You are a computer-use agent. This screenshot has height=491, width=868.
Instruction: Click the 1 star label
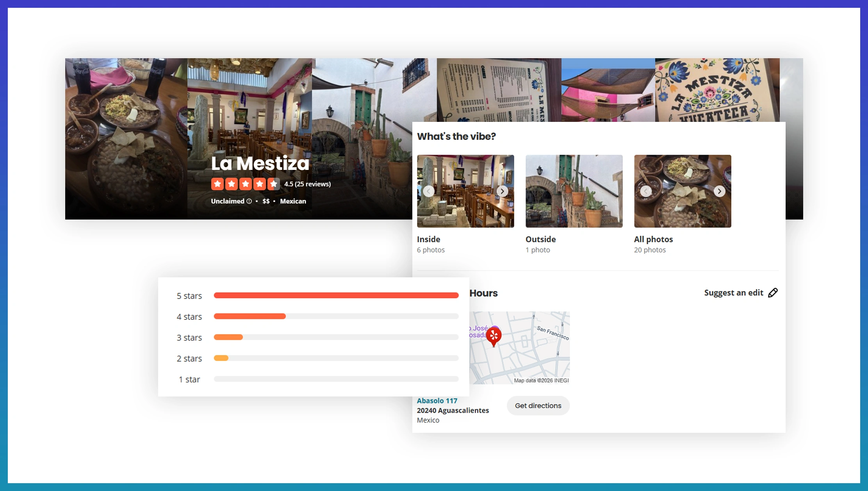189,379
